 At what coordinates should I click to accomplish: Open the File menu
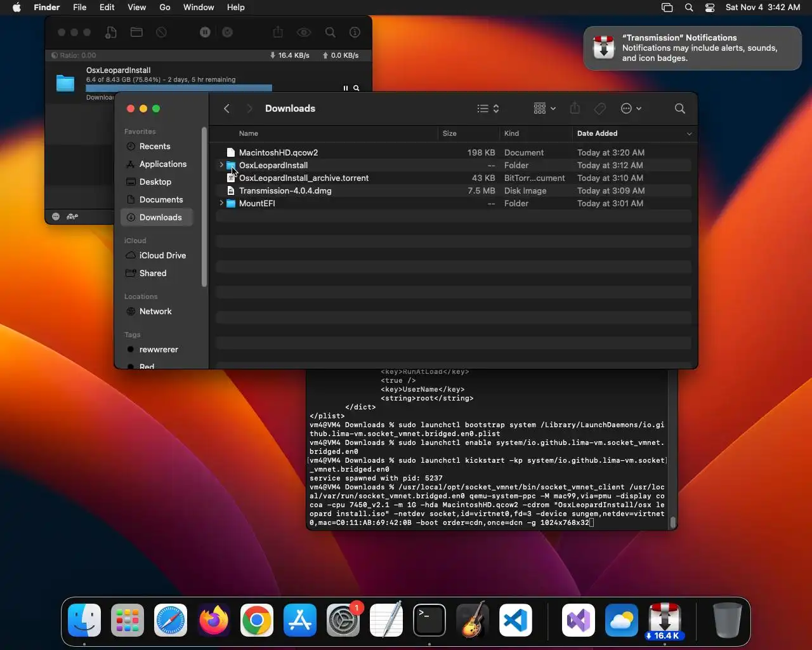(x=79, y=7)
